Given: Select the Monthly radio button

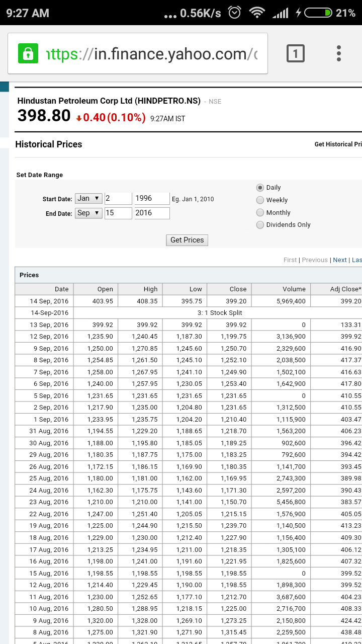Looking at the screenshot, I should 260,212.
